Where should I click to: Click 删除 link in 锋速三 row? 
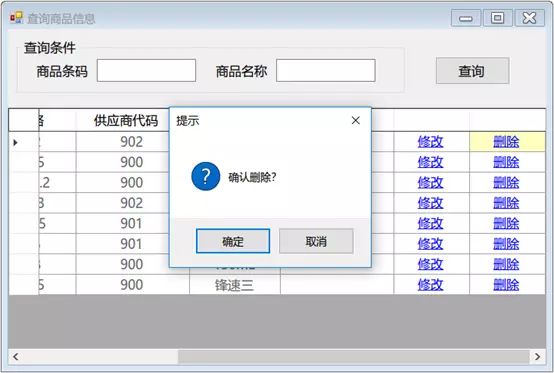pos(506,285)
